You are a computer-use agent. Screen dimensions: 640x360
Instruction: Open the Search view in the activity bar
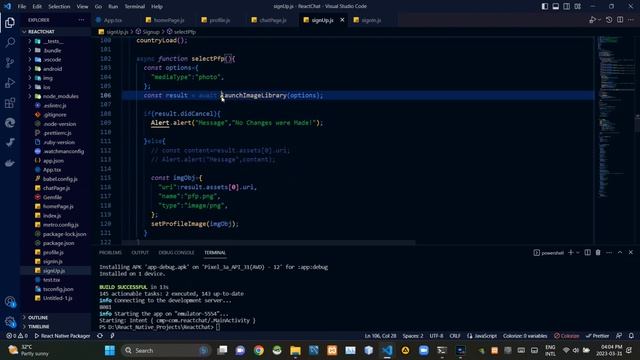coord(10,42)
